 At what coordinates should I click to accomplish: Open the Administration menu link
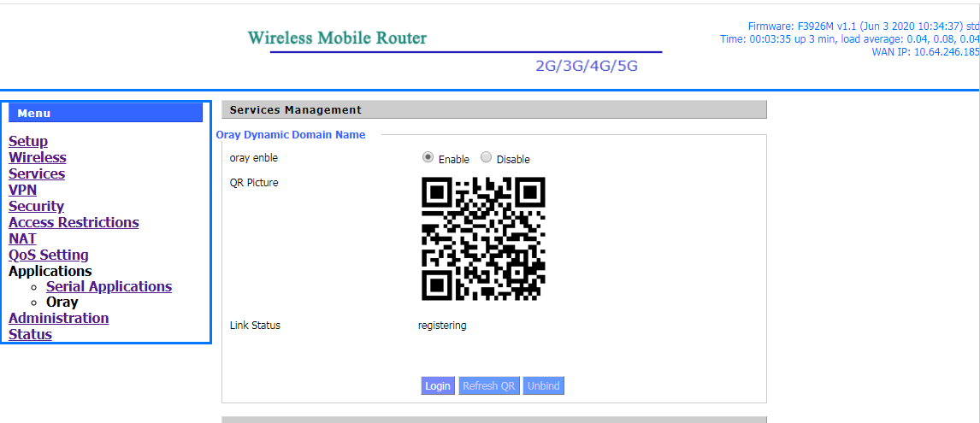59,318
